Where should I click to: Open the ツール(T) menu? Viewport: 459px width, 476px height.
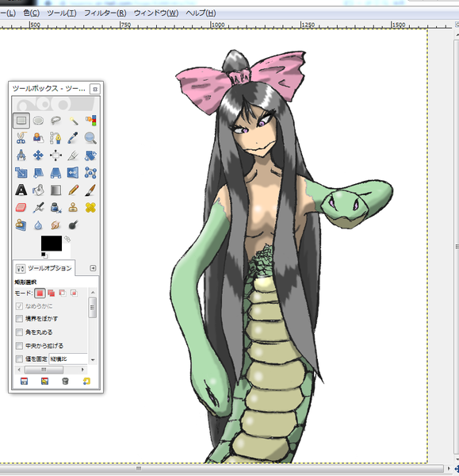(62, 13)
